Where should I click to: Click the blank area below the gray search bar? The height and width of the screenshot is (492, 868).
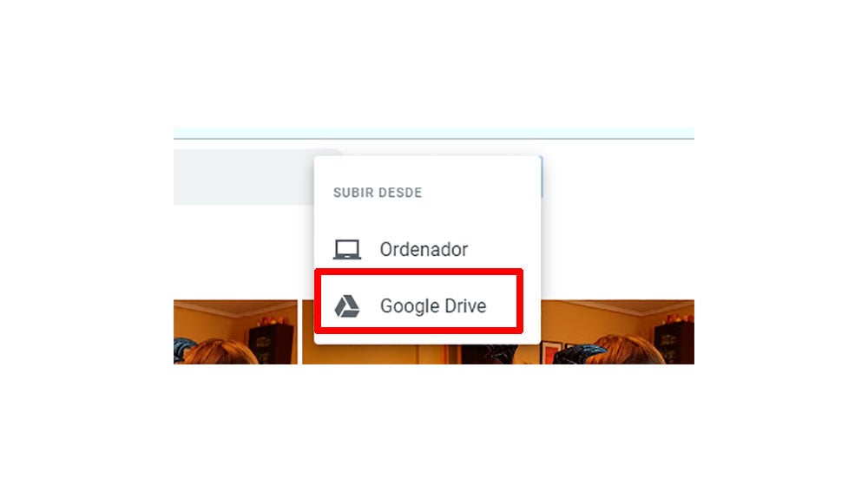(244, 252)
